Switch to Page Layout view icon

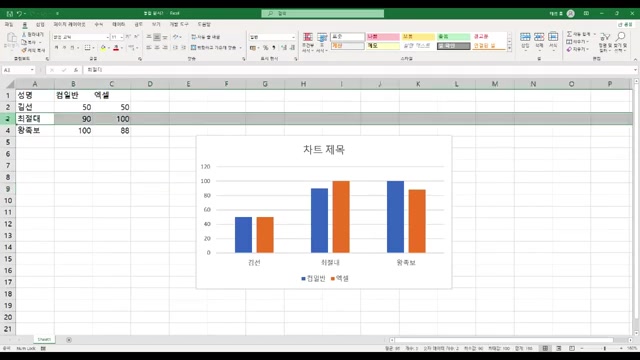558,348
